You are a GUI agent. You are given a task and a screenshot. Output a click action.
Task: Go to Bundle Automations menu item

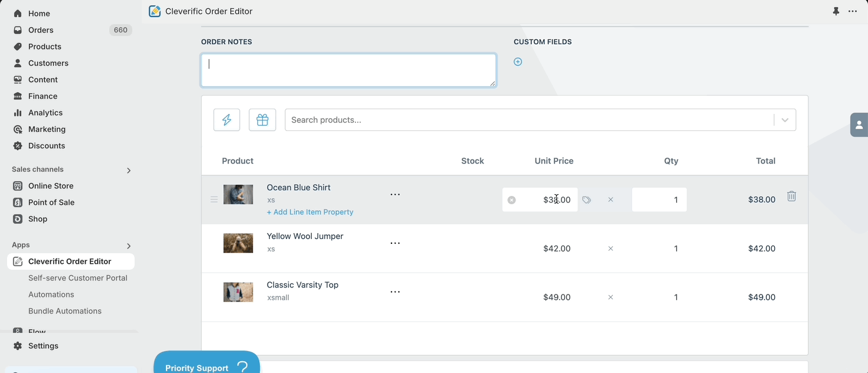pyautogui.click(x=65, y=311)
